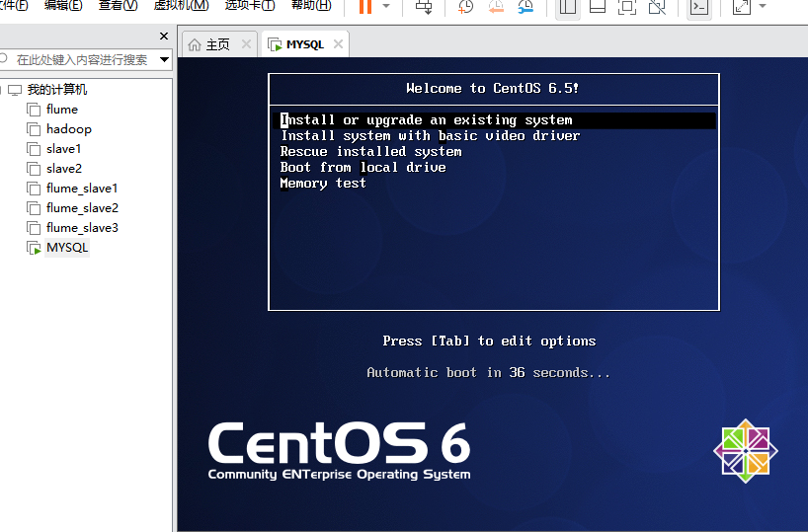Choose 'Boot from local drive' option
Viewport: 808px width, 532px height.
[364, 168]
